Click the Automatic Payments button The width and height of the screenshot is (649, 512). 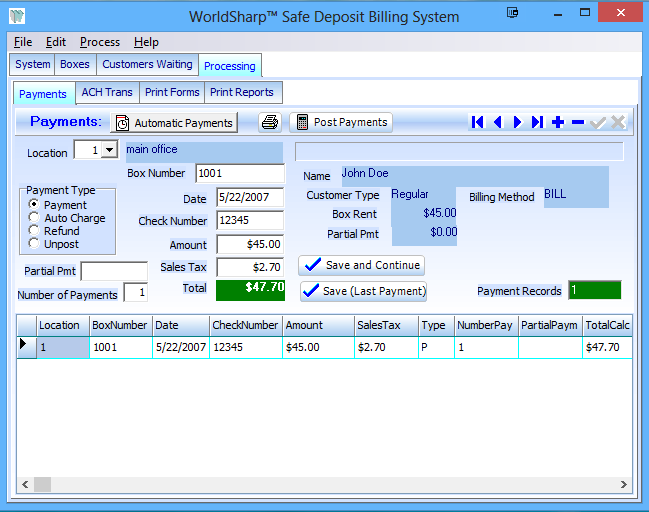coord(174,123)
